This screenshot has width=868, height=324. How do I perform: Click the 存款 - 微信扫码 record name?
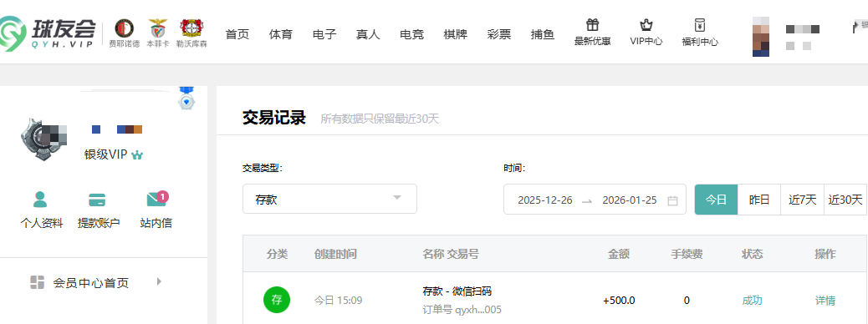(x=457, y=291)
